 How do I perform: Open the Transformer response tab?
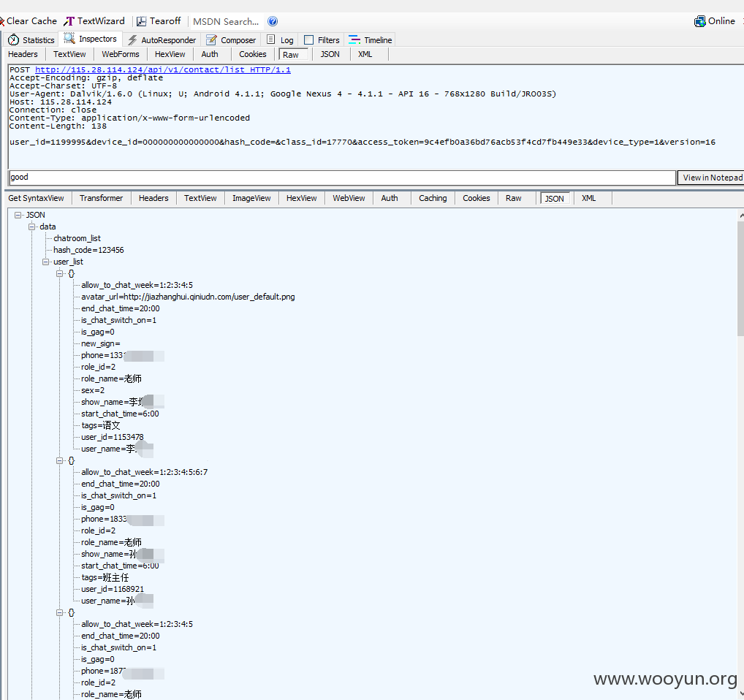point(101,198)
